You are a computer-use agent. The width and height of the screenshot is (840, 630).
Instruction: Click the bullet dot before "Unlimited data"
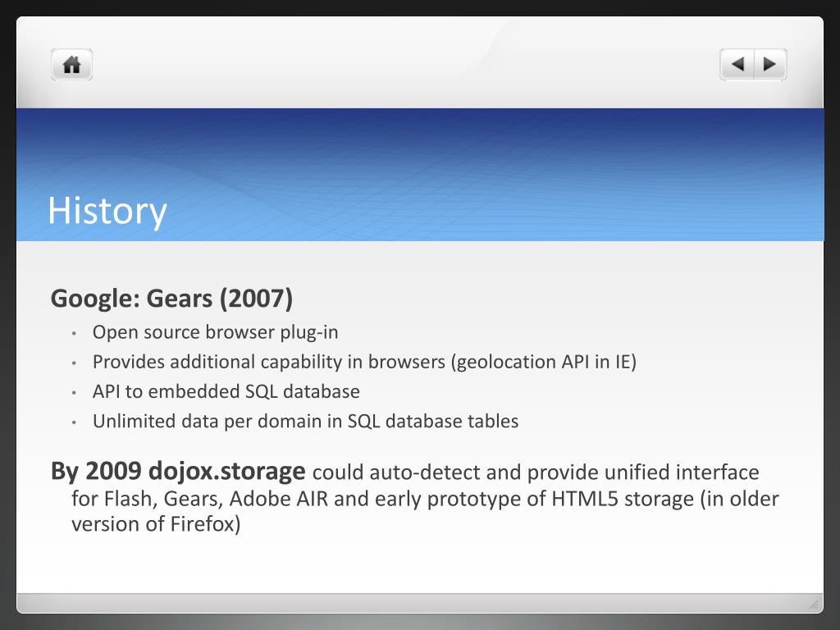[74, 422]
